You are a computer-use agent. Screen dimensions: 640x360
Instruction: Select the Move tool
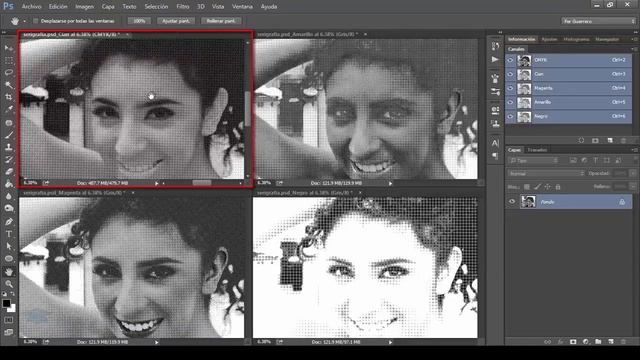coord(9,48)
